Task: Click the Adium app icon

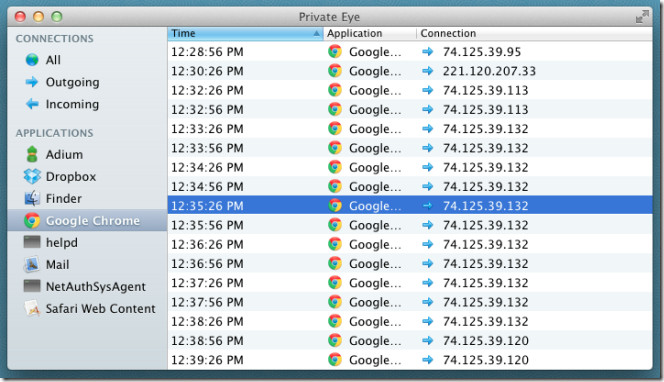Action: [x=32, y=154]
